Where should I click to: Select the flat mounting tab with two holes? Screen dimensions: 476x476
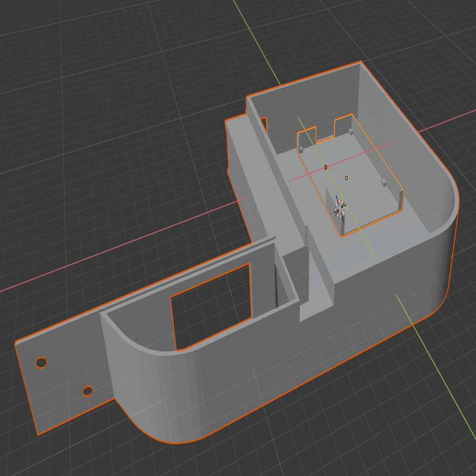60,381
